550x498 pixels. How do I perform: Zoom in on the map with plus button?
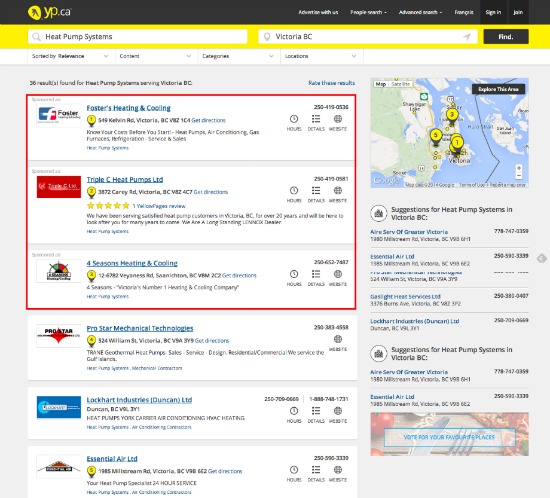point(519,168)
